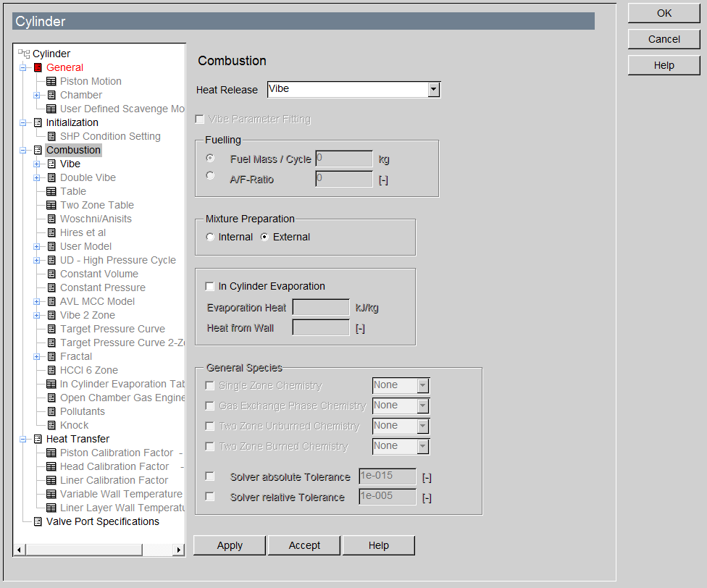Viewport: 707px width, 588px height.
Task: Open the Single Zone Chemistry None dropdown
Action: [422, 386]
